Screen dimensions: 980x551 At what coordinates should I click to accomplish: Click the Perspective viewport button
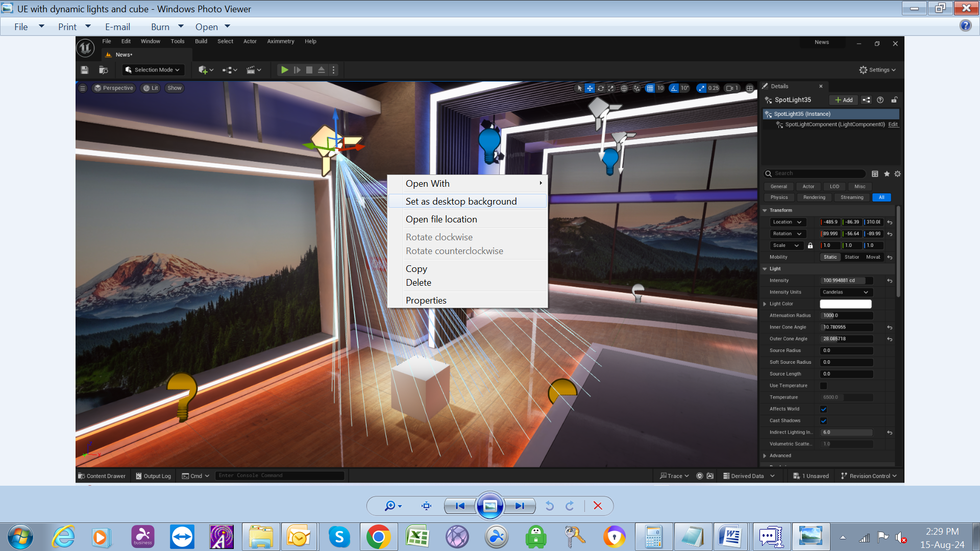point(113,88)
